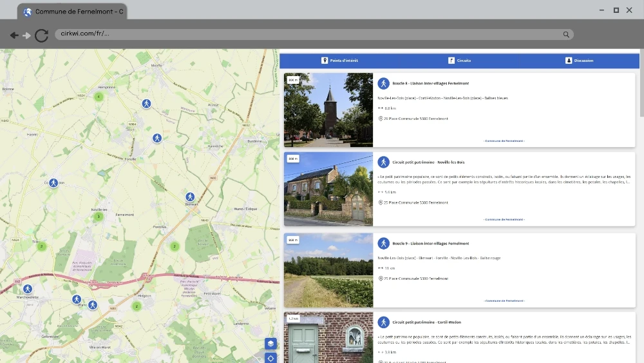The width and height of the screenshot is (644, 363).
Task: Click the Points d'intérêt pin icon
Action: pos(325,61)
